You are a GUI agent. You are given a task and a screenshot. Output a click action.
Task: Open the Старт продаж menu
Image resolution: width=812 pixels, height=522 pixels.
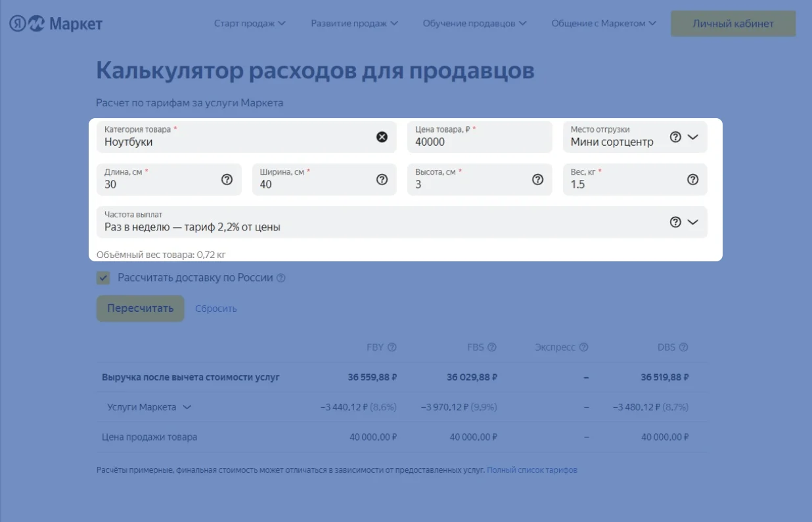click(250, 24)
